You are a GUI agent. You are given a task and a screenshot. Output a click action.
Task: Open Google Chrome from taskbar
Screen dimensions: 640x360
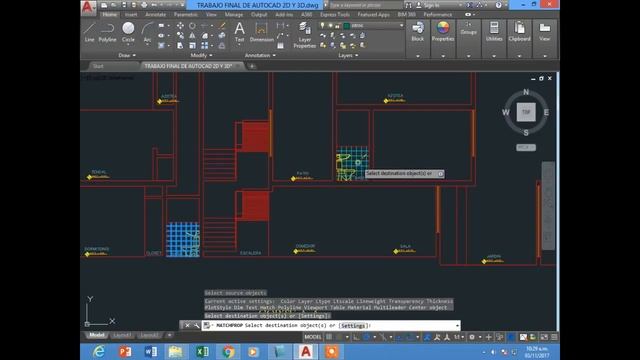(x=228, y=351)
